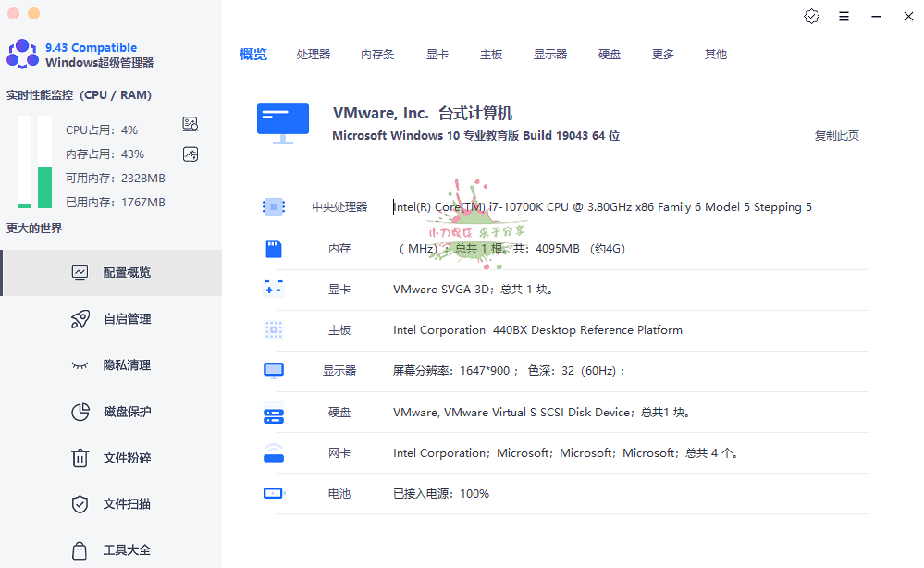The image size is (924, 568).
Task: Open the hamburger main menu
Action: tap(844, 17)
